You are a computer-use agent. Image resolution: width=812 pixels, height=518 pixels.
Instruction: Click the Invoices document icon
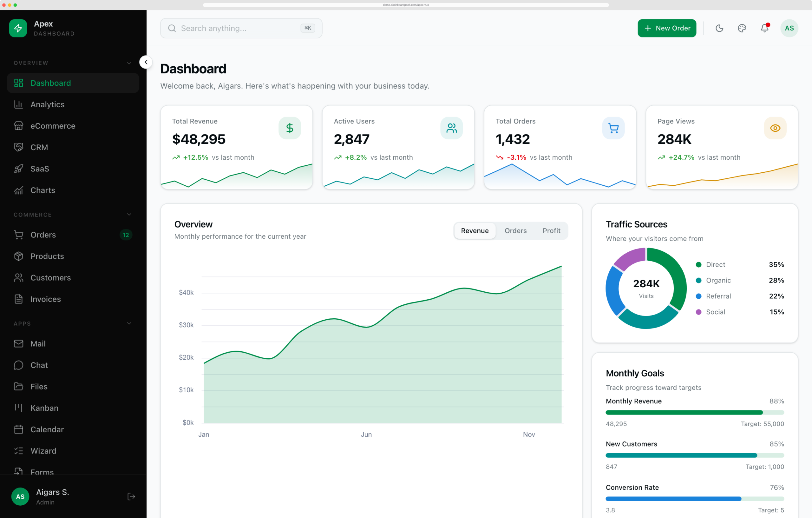point(18,299)
